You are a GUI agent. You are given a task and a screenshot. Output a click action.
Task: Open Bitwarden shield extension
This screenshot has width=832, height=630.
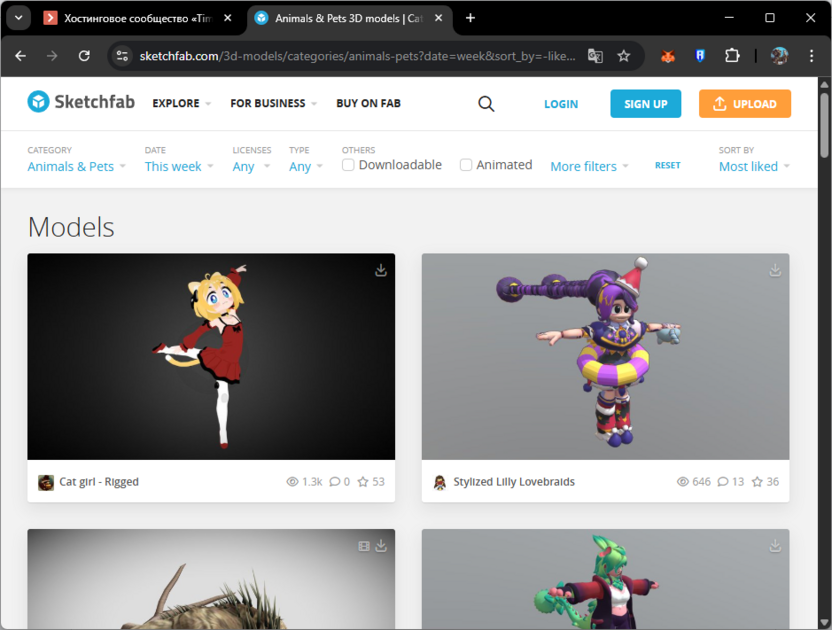[700, 56]
